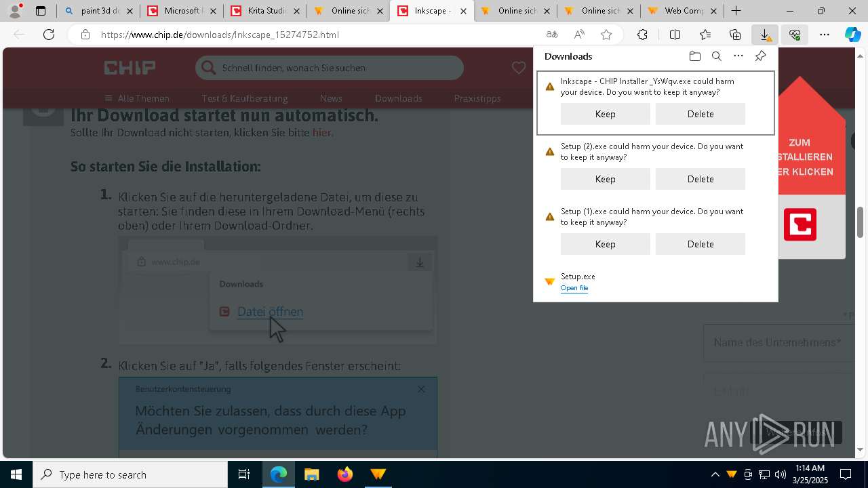Click the CHIP logo
Screen dimensions: 868x488
tap(130, 68)
